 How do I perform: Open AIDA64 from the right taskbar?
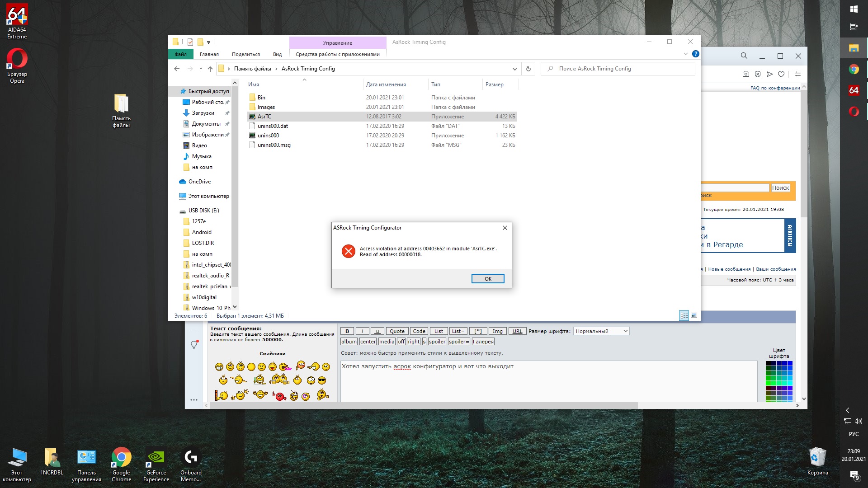click(854, 90)
